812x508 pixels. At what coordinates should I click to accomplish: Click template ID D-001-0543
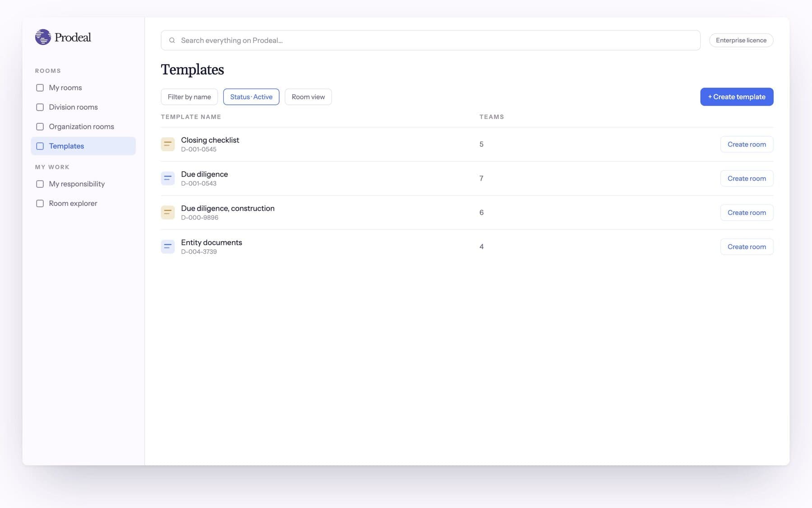[199, 183]
